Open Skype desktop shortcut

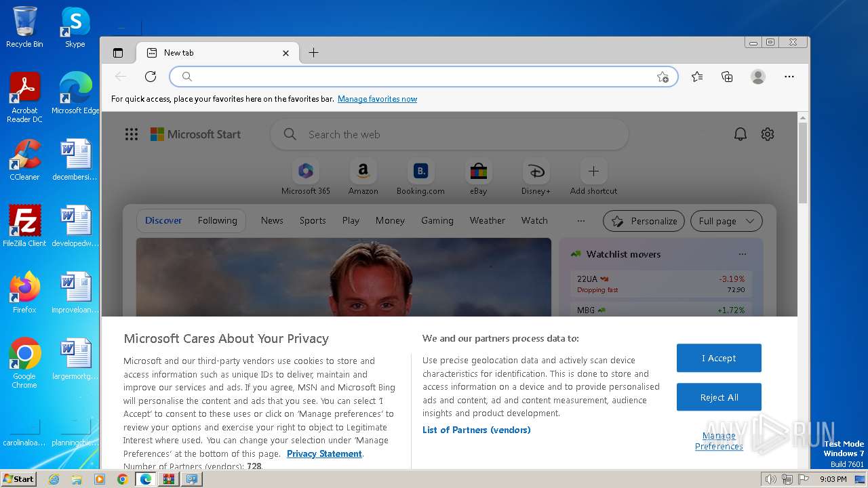tap(75, 27)
